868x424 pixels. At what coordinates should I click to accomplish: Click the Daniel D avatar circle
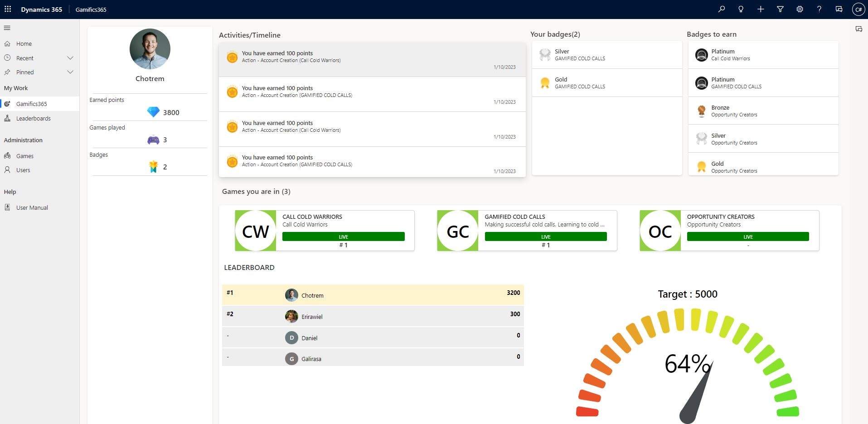(291, 337)
